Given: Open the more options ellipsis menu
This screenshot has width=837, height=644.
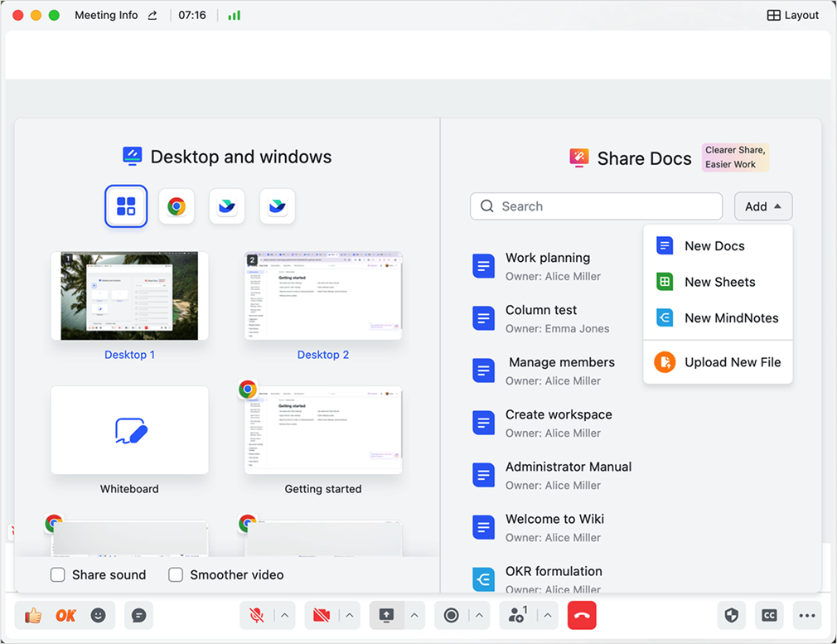Looking at the screenshot, I should [x=807, y=615].
